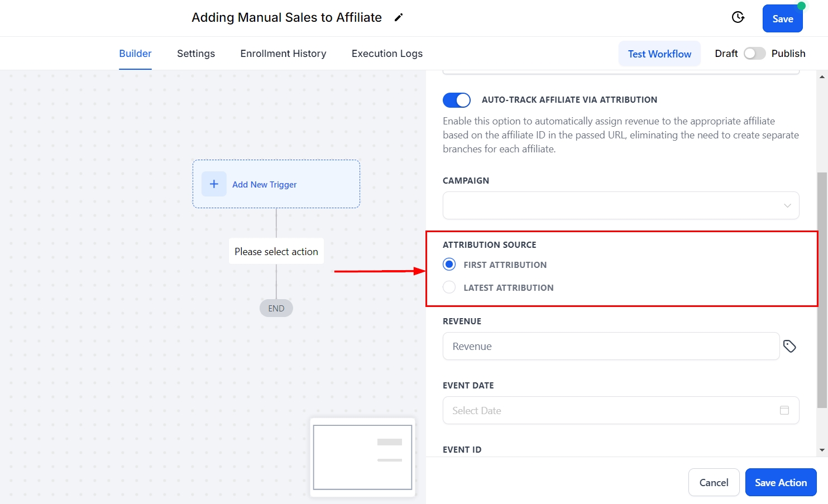Click Cancel in the action panel
Image resolution: width=828 pixels, height=504 pixels.
[x=714, y=482]
